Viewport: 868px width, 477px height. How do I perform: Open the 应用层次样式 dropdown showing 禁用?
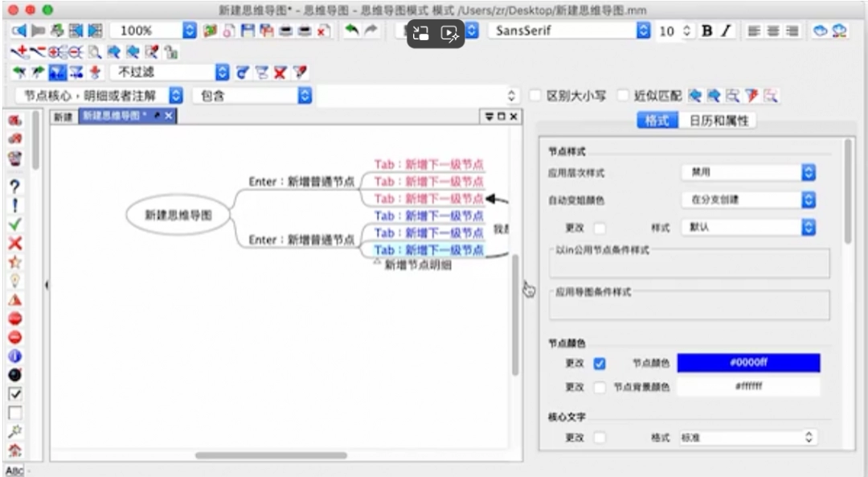(x=747, y=171)
